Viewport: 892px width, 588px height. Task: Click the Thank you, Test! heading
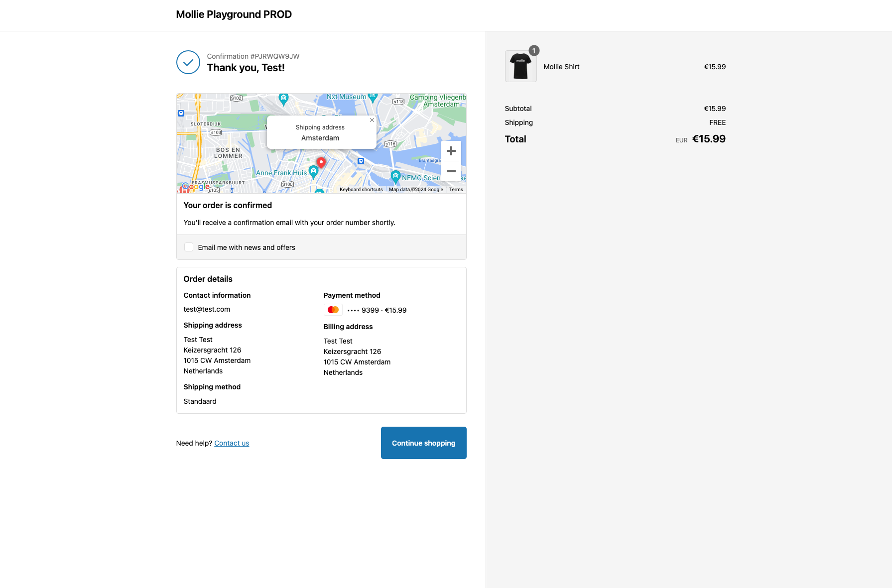tap(246, 68)
